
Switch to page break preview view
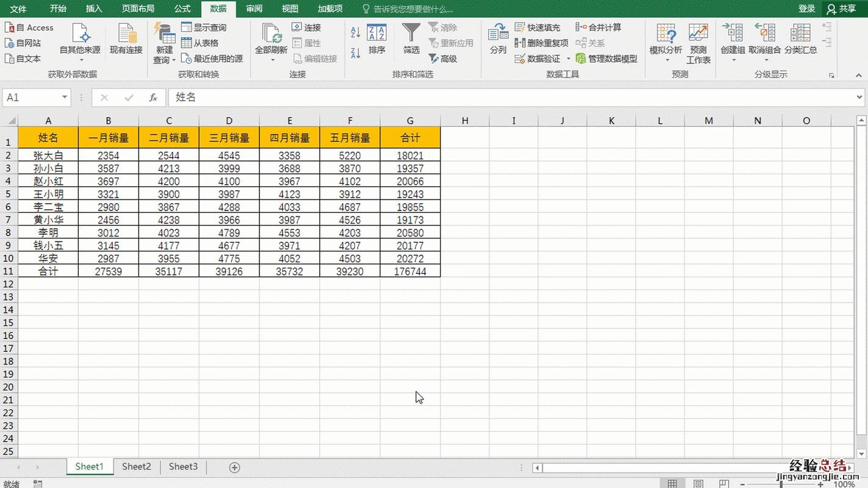click(x=724, y=484)
